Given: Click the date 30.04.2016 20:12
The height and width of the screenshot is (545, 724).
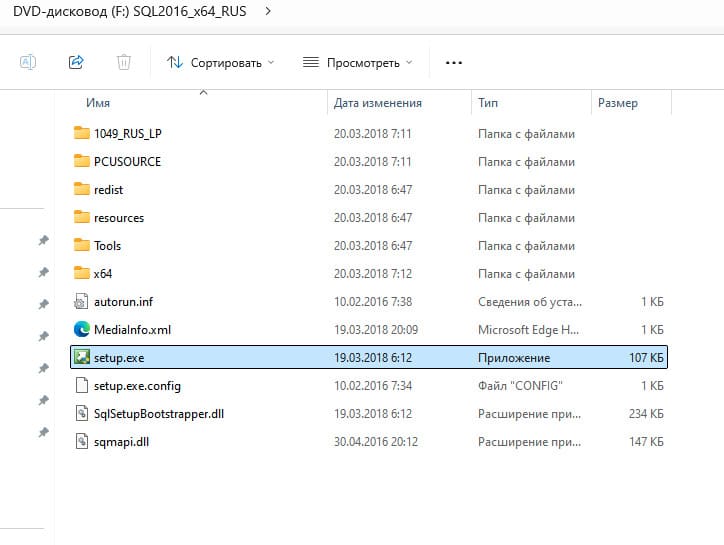Looking at the screenshot, I should pos(376,442).
